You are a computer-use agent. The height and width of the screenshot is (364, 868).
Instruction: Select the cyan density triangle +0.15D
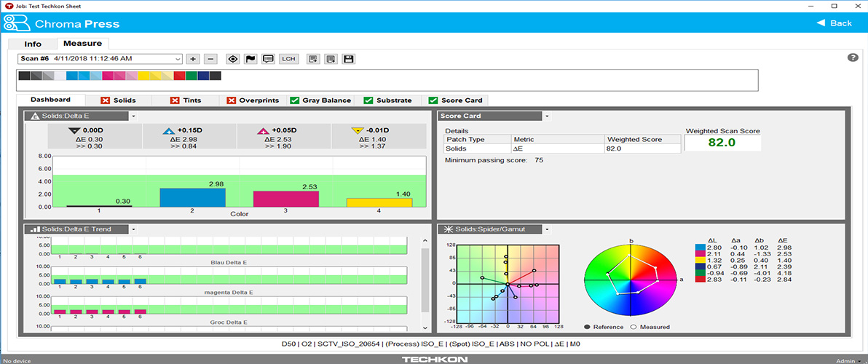pos(169,130)
